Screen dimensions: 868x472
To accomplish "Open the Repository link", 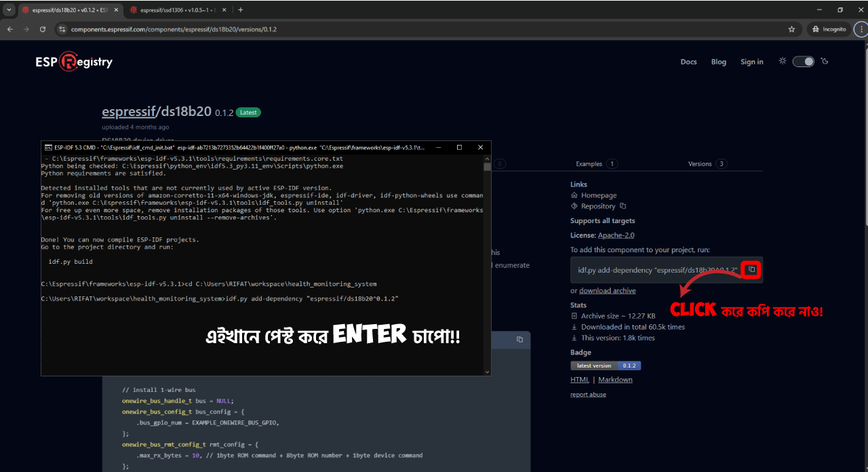I will pos(598,206).
